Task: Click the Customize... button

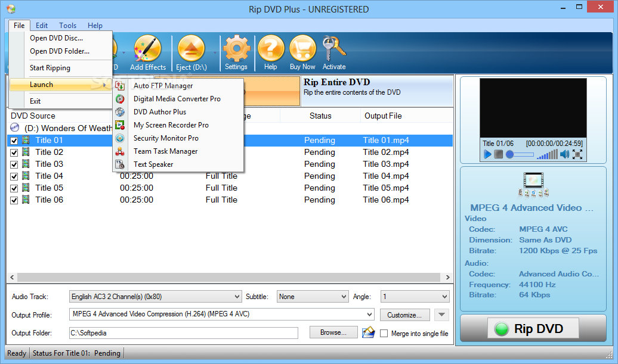Action: click(x=404, y=315)
